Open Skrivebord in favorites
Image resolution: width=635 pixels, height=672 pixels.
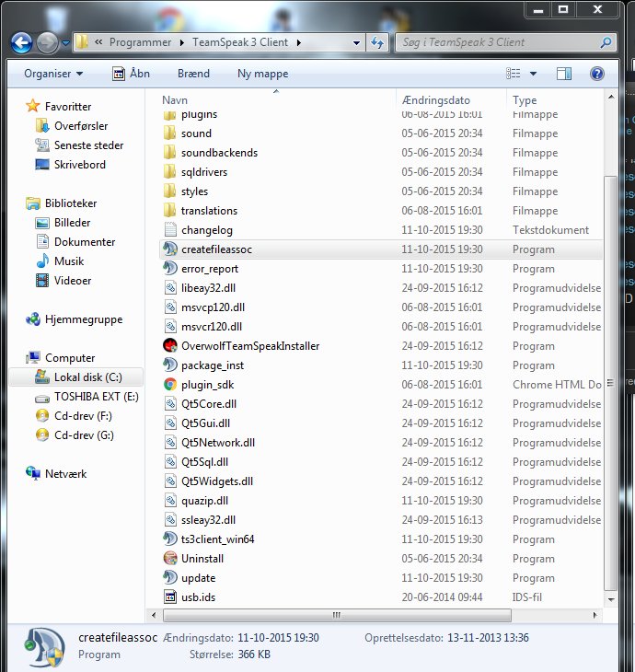pos(79,165)
